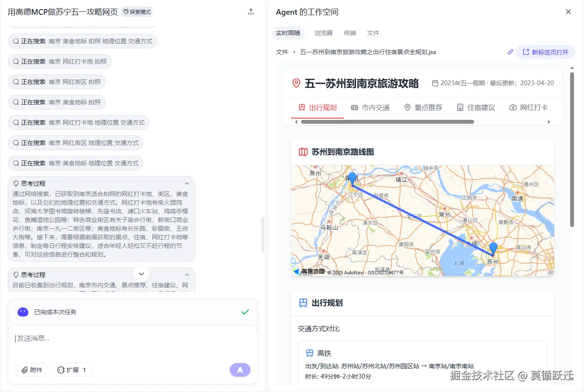The height and width of the screenshot is (392, 584).
Task: Click the left arrow of tab scrollbar
Action: pyautogui.click(x=296, y=122)
